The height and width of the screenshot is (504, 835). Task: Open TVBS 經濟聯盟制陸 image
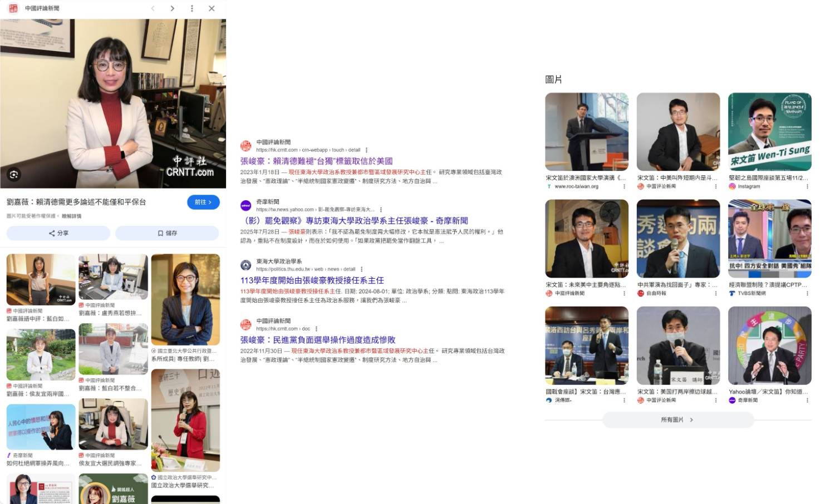[770, 239]
